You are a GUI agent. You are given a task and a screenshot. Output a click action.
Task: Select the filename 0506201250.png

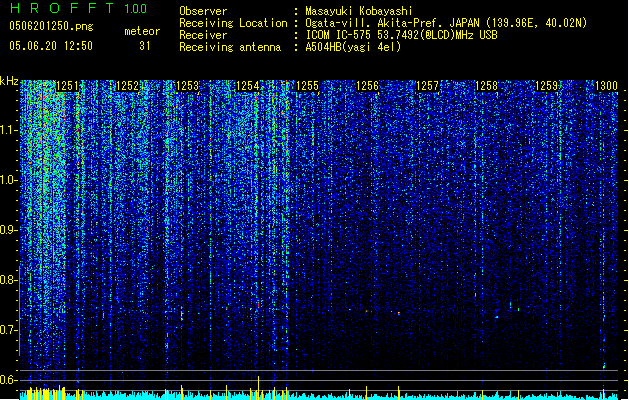click(x=51, y=26)
